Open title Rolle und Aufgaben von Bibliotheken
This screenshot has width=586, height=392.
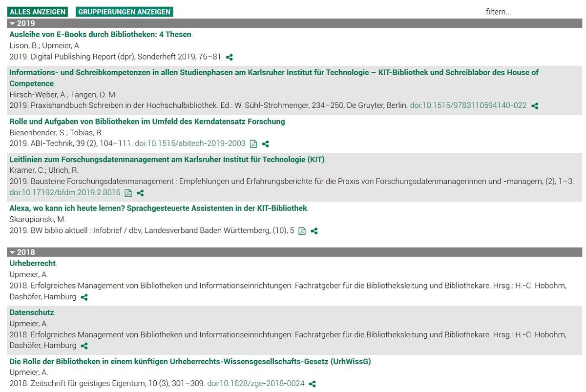[147, 122]
